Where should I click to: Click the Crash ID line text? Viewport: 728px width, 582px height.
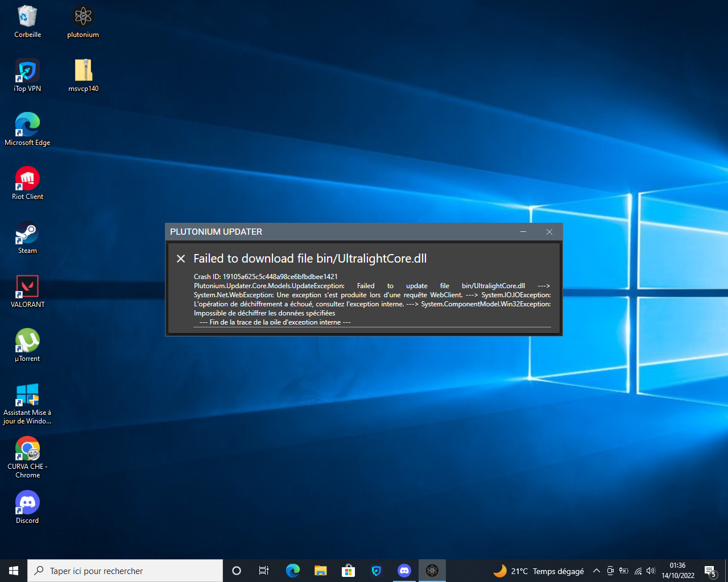pos(266,277)
